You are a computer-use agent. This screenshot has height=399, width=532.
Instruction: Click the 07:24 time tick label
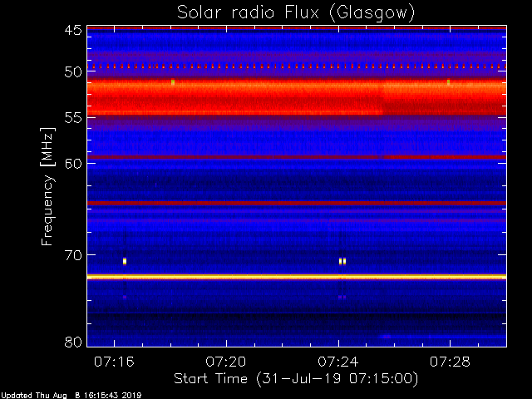[x=338, y=362]
